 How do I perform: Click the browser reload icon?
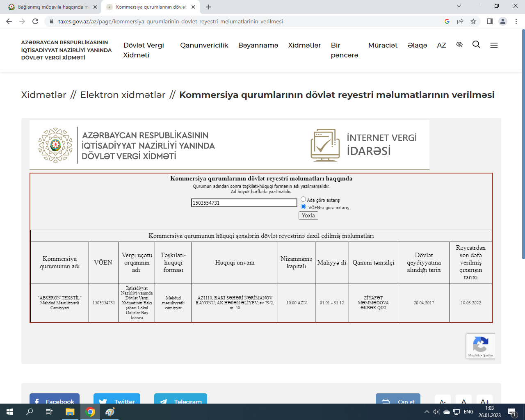pyautogui.click(x=35, y=21)
